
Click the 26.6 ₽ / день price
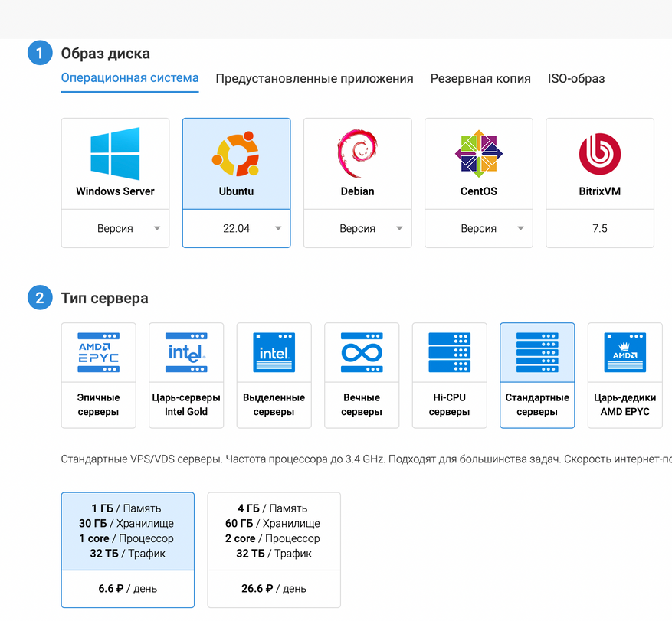point(274,588)
